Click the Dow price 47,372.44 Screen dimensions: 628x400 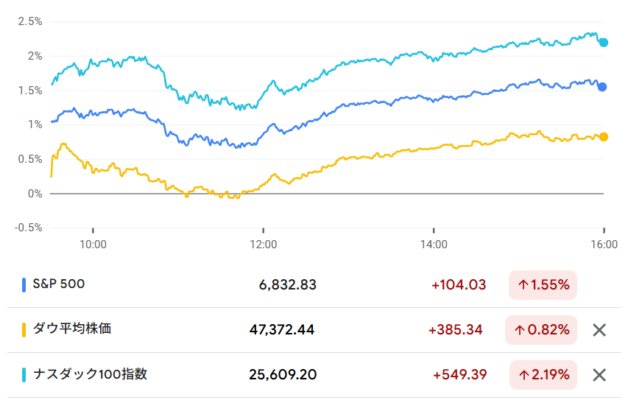pyautogui.click(x=282, y=330)
